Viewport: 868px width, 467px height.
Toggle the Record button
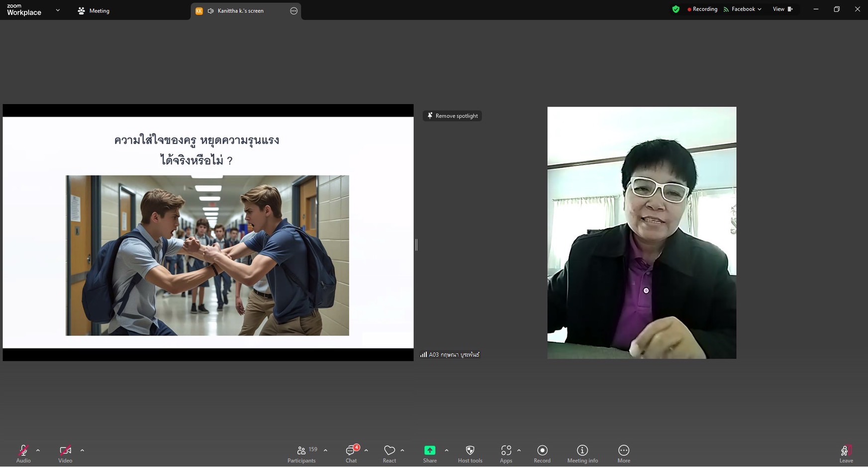tap(542, 451)
